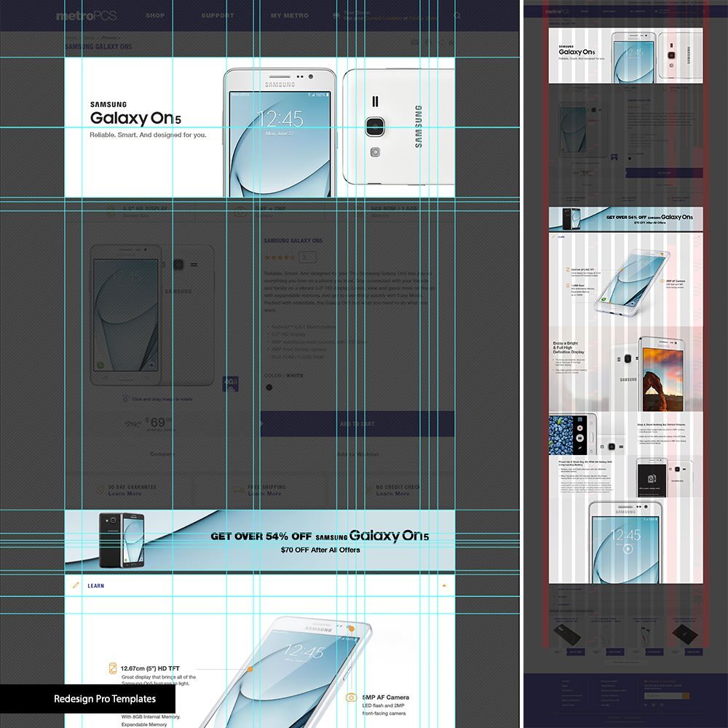Open the SHOP menu
This screenshot has width=728, height=728.
click(155, 15)
